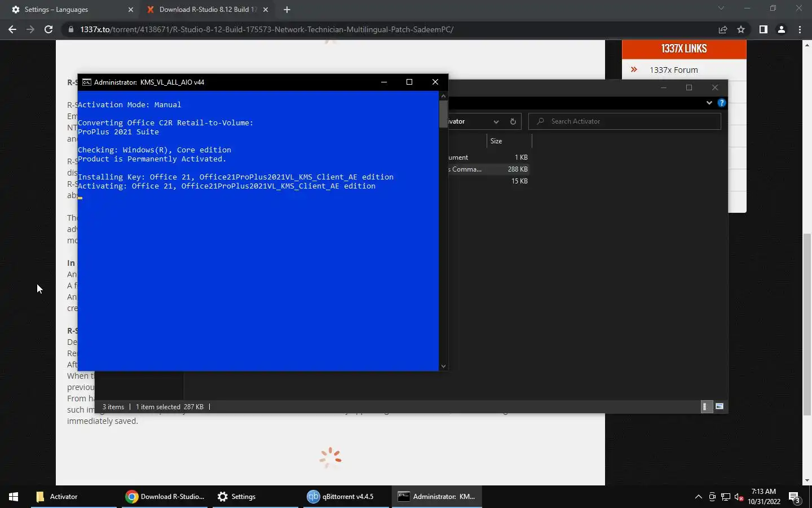Select the 288 KB Windows Command file row
Image resolution: width=812 pixels, height=508 pixels.
tap(489, 169)
